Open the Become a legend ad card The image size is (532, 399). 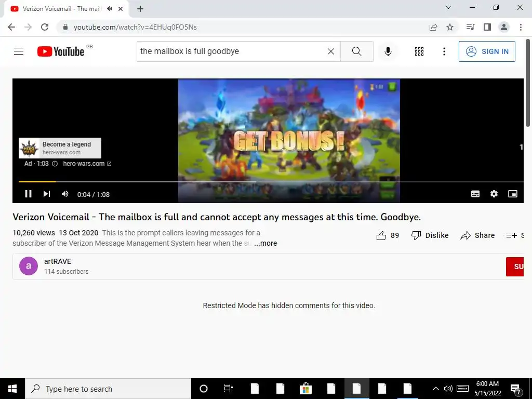pyautogui.click(x=60, y=148)
